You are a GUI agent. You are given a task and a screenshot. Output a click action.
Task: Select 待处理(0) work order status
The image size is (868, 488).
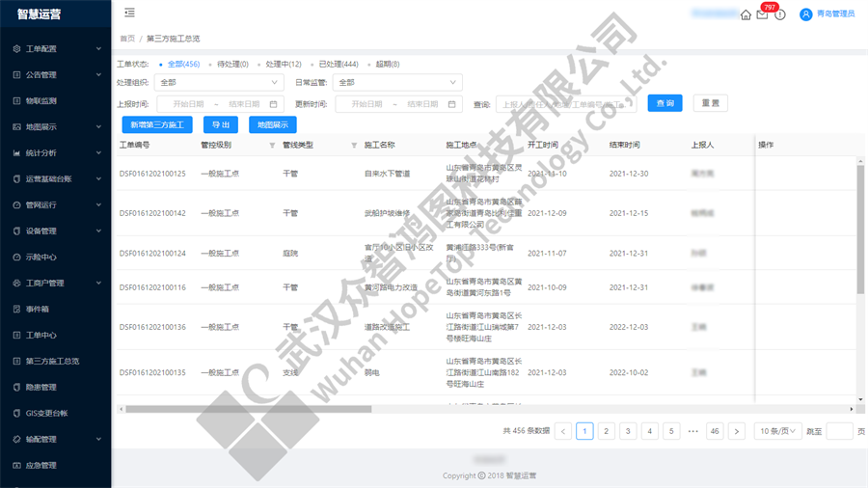coord(232,65)
